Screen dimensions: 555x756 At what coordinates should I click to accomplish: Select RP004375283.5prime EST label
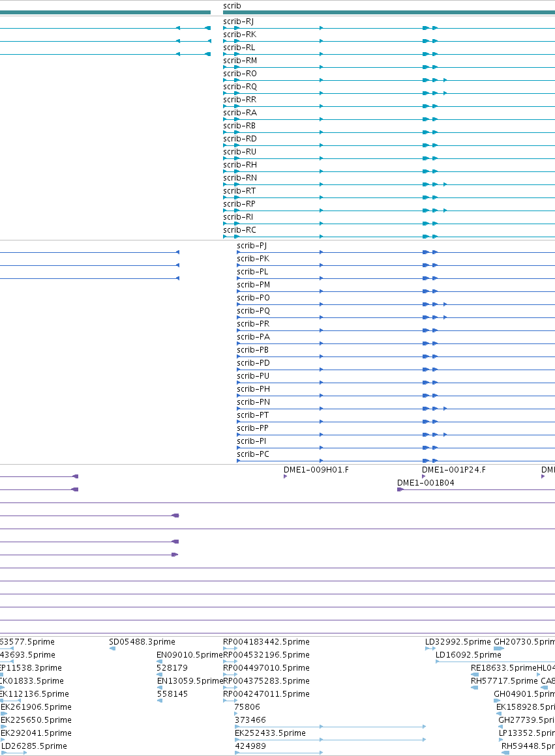[x=266, y=681]
